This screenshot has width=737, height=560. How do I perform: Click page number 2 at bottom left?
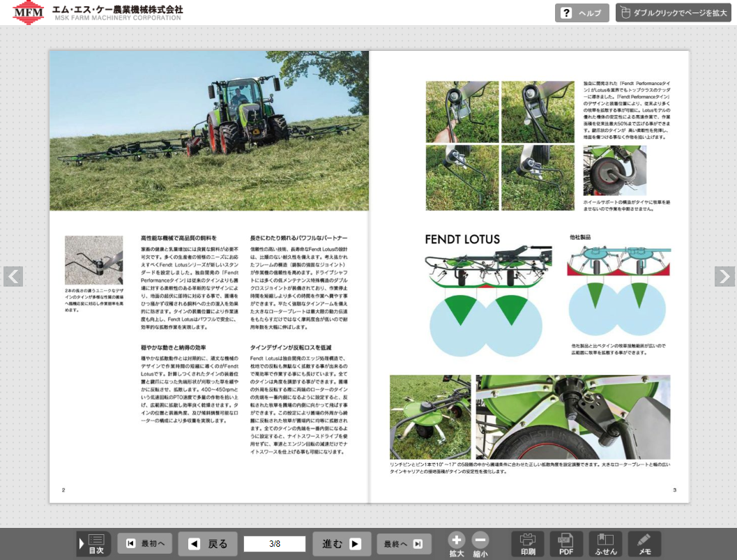(x=63, y=490)
